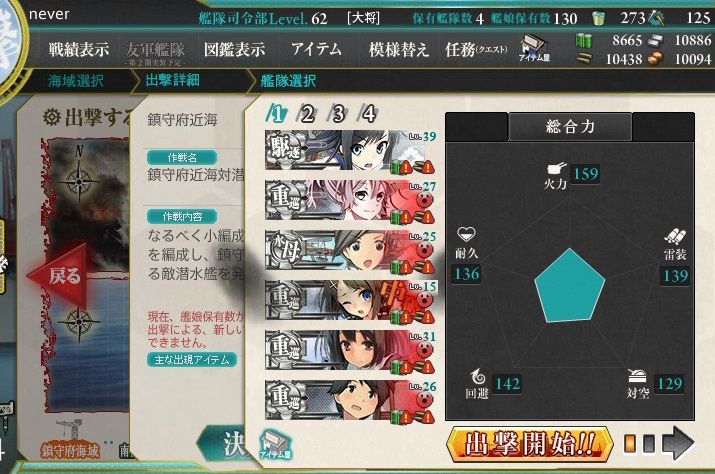Open the item shop icon near bottom
Image resolution: width=715 pixels, height=474 pixels.
pyautogui.click(x=275, y=444)
